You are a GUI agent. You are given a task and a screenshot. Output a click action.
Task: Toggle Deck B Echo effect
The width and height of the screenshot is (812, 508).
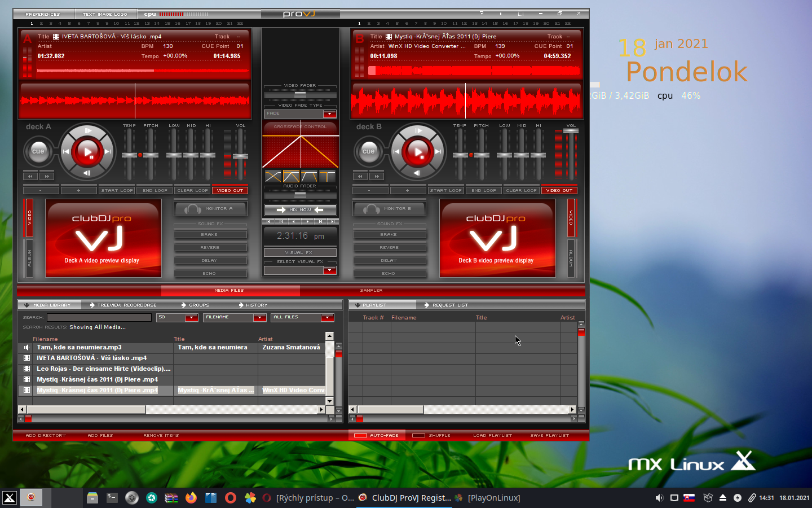click(389, 273)
